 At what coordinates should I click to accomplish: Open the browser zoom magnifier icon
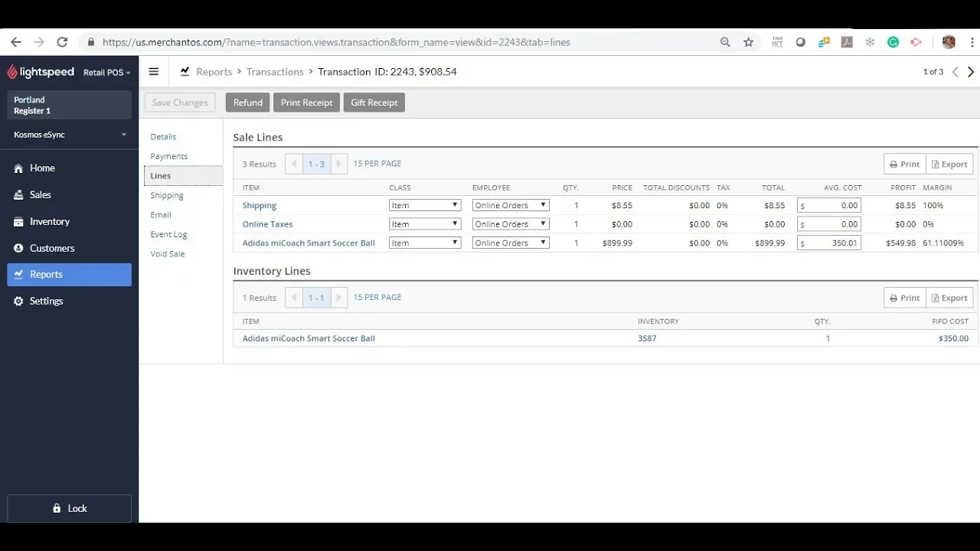tap(725, 42)
